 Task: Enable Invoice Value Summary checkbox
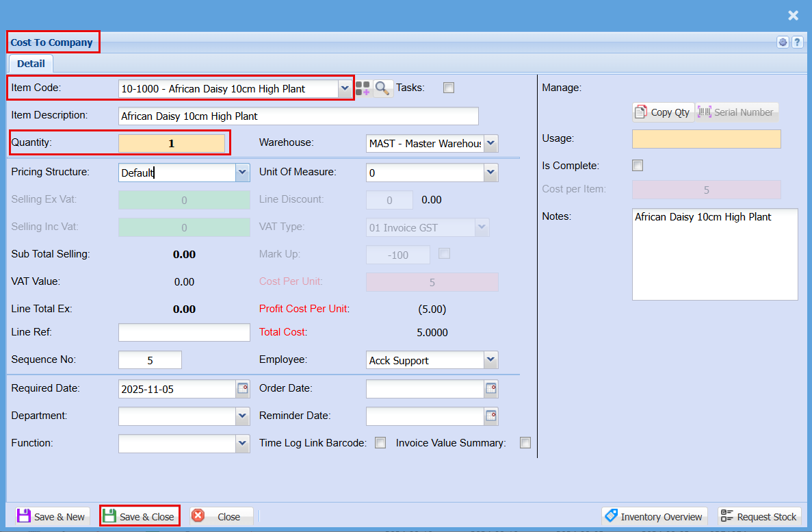(525, 443)
